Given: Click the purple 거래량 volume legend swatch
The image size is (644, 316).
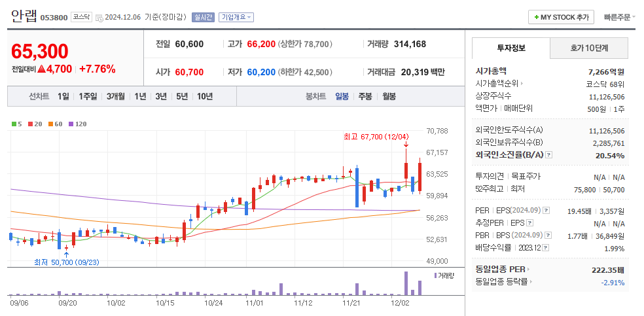Looking at the screenshot, I should click(x=435, y=275).
